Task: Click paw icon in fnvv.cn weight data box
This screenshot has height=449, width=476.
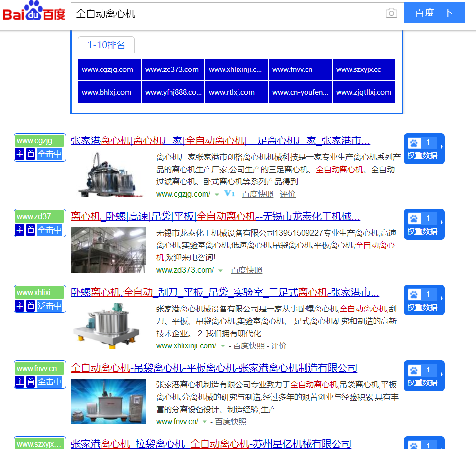Action: tap(414, 370)
